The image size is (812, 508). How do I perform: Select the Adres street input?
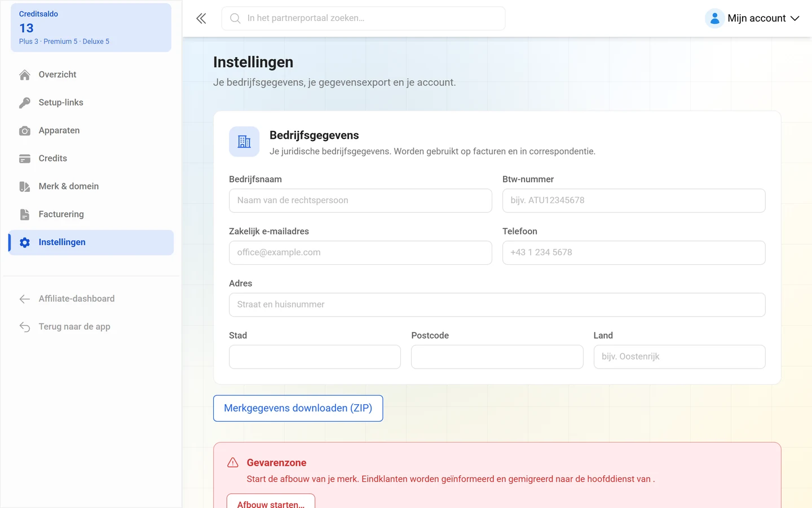click(497, 305)
